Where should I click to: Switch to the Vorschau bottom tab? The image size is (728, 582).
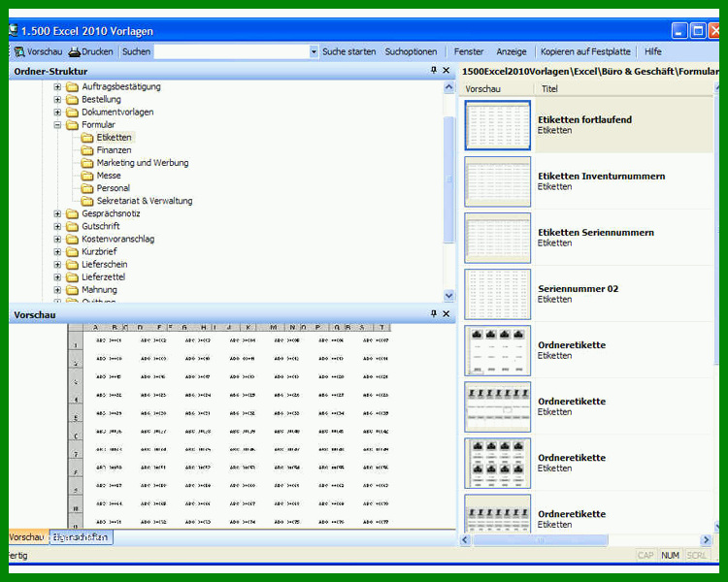point(28,537)
